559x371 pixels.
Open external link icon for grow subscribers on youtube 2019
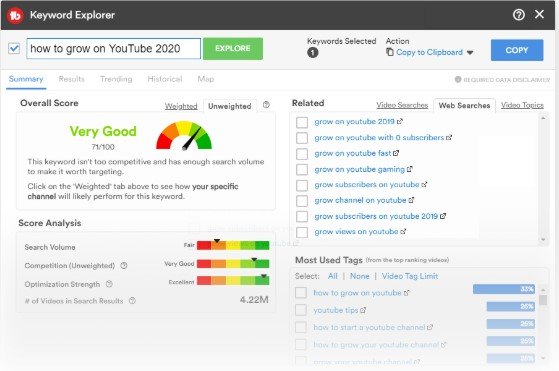pyautogui.click(x=443, y=216)
